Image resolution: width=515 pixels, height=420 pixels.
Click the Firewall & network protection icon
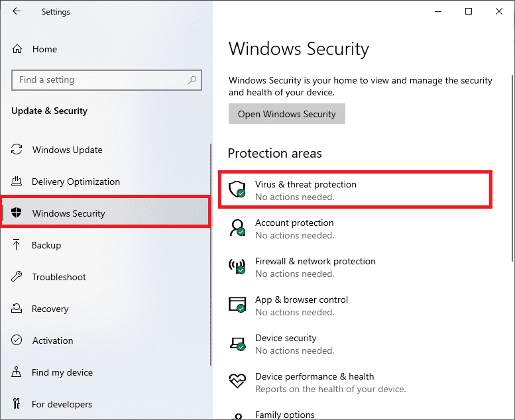point(237,267)
